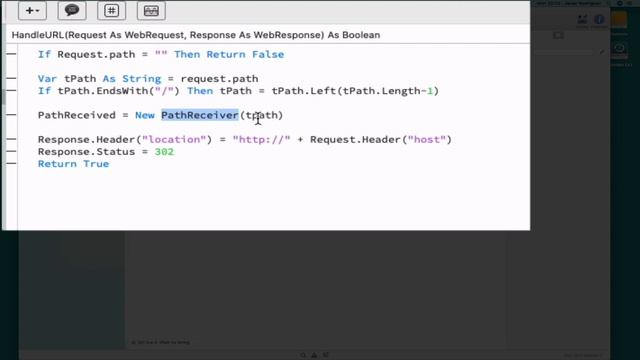This screenshot has width=640, height=360.
Task: Click 'tPath.Left' in the code
Action: (x=304, y=91)
